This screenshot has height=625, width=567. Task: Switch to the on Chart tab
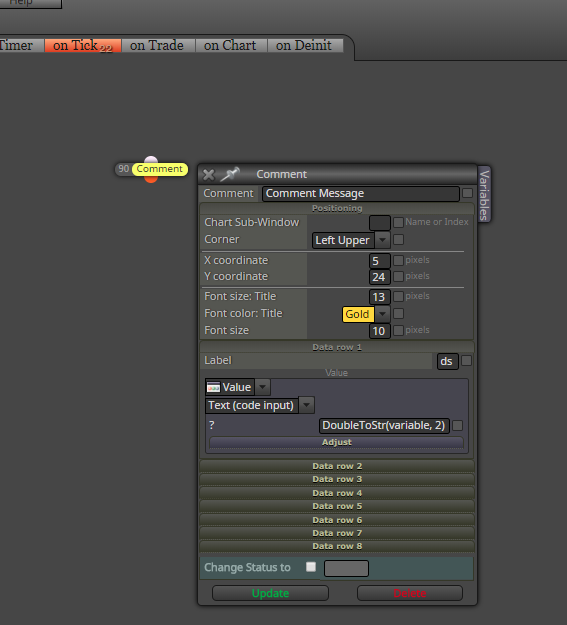(230, 45)
